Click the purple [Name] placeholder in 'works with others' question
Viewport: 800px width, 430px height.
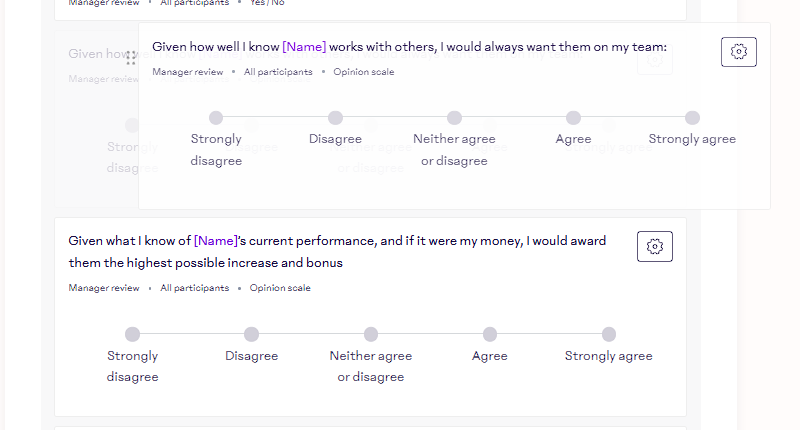click(304, 47)
